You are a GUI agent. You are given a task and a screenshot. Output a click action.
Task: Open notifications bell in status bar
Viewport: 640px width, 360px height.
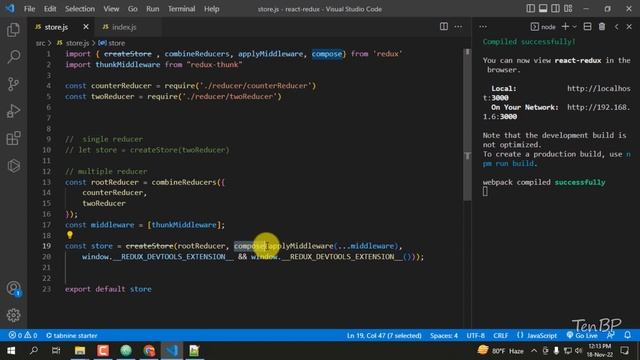point(627,335)
